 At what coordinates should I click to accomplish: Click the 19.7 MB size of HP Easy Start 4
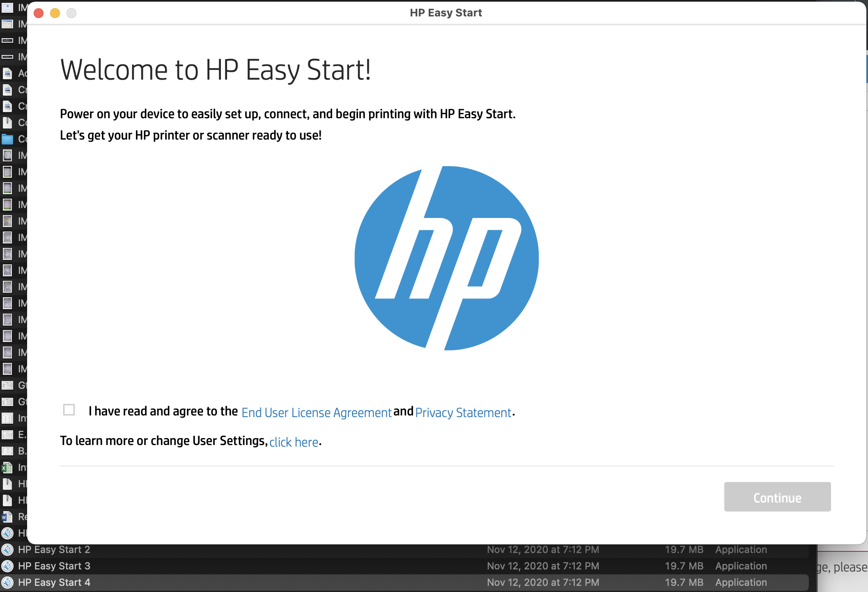click(684, 583)
